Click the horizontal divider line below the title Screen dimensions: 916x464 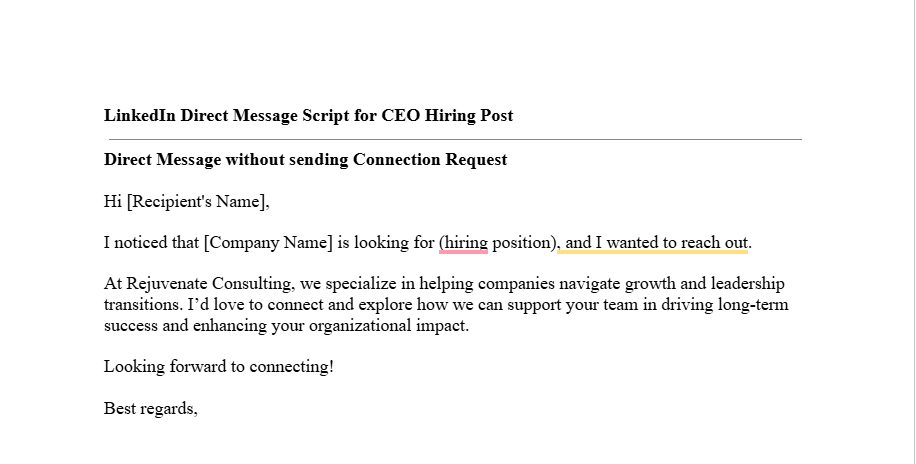point(452,139)
